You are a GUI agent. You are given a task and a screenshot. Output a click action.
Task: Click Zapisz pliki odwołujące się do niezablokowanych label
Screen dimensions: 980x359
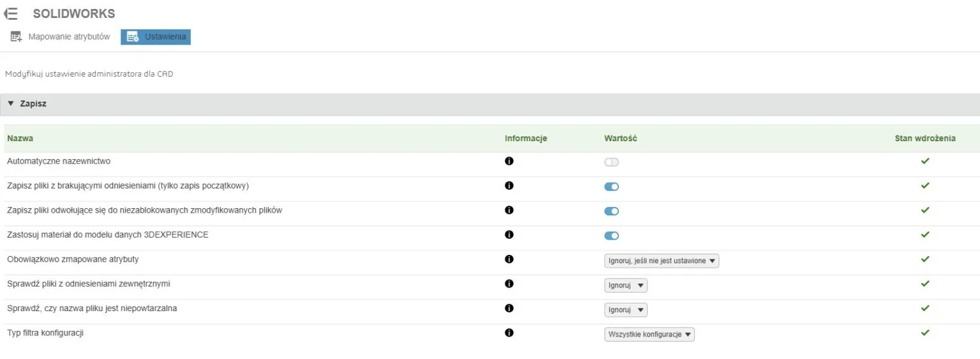pyautogui.click(x=144, y=210)
